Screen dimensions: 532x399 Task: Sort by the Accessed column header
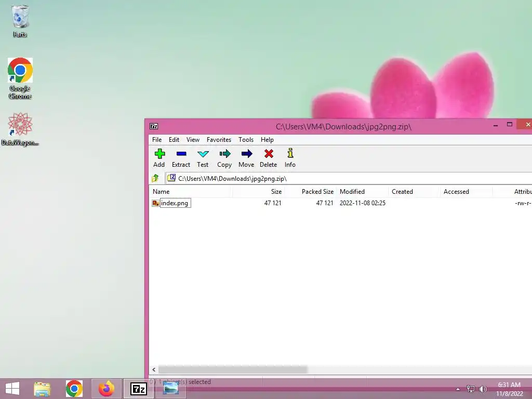(x=466, y=191)
